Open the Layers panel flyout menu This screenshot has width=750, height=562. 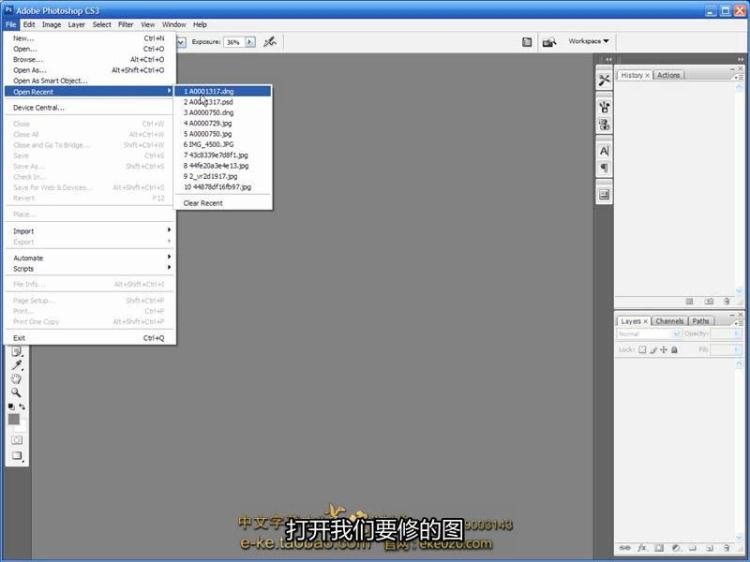coord(739,323)
